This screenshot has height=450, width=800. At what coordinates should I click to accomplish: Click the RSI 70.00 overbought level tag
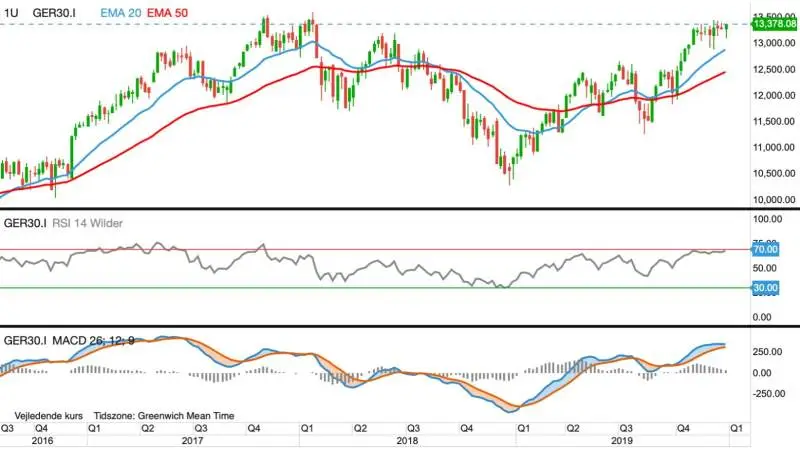[765, 249]
